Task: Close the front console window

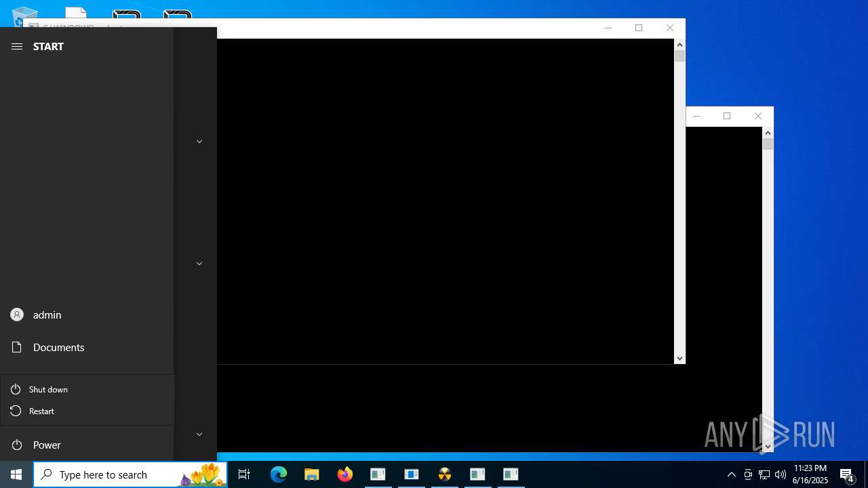Action: 670,28
